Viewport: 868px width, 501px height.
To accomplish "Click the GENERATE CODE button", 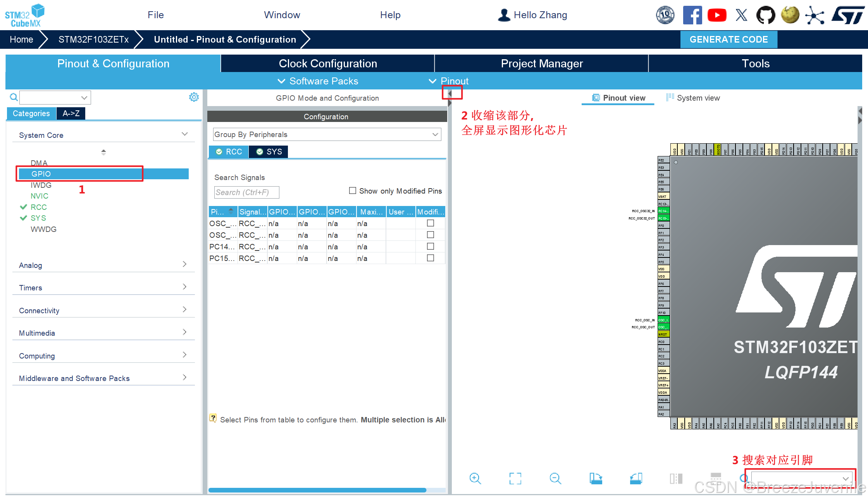I will [728, 39].
